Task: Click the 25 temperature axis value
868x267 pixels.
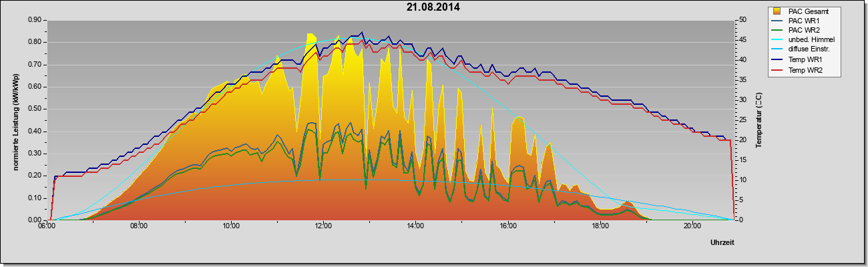Action: coord(742,120)
